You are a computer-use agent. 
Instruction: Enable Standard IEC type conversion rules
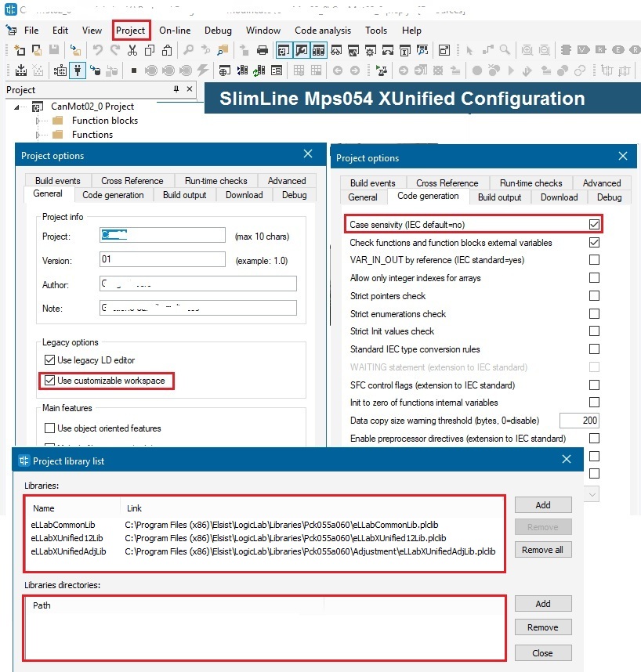pyautogui.click(x=594, y=349)
